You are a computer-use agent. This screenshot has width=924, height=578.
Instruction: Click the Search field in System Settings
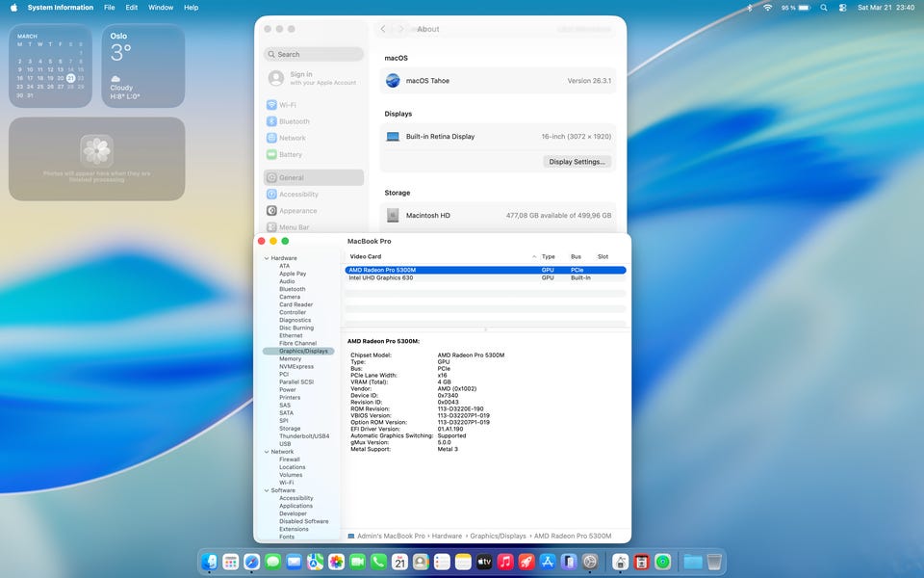314,55
